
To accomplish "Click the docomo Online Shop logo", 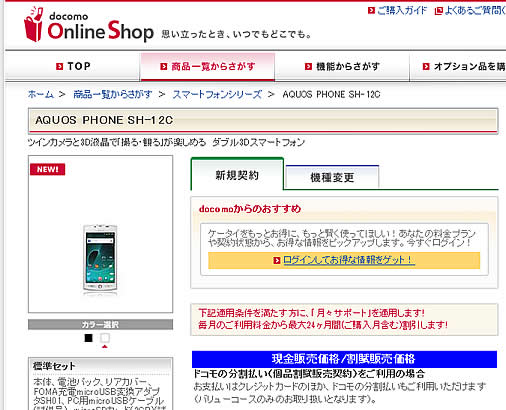I will [89, 24].
